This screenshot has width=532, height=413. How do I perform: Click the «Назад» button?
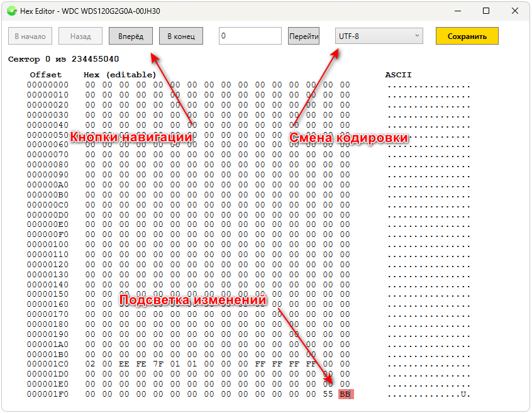pos(80,36)
